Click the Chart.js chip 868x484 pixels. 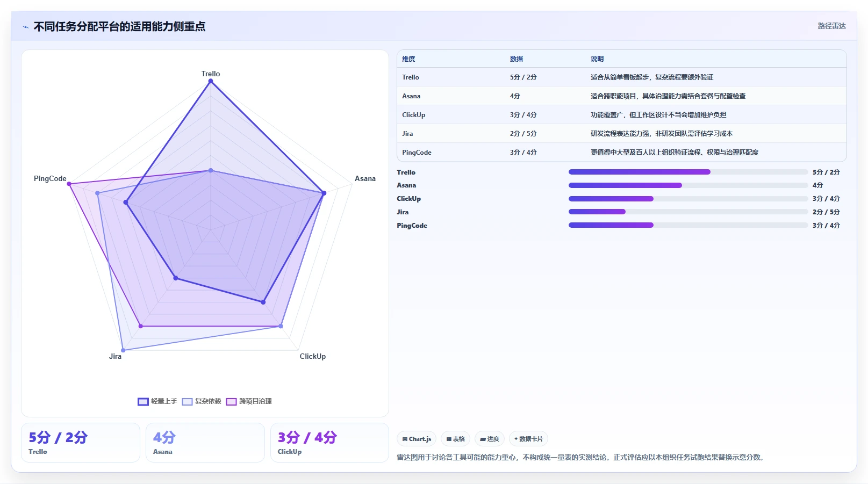coord(417,439)
